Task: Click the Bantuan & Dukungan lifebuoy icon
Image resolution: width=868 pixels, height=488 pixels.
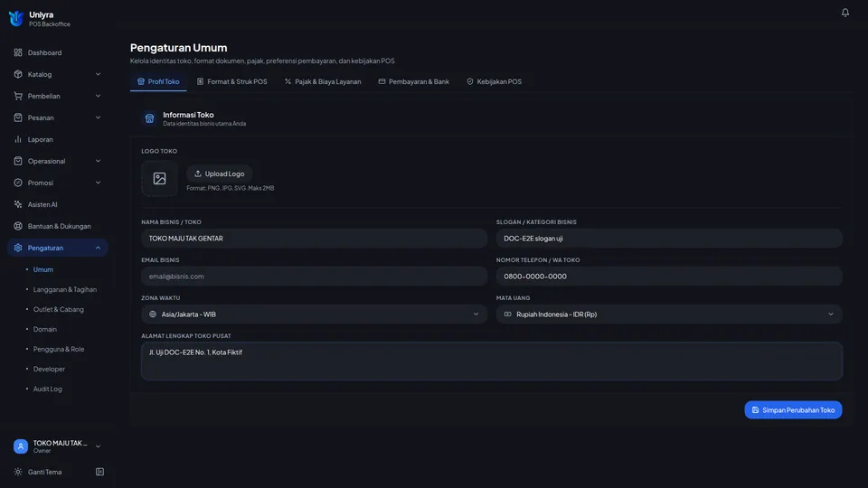Action: (18, 226)
